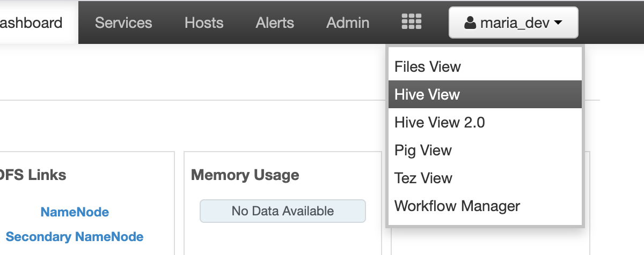Open the views grid icon menu
The height and width of the screenshot is (255, 644).
pyautogui.click(x=412, y=22)
